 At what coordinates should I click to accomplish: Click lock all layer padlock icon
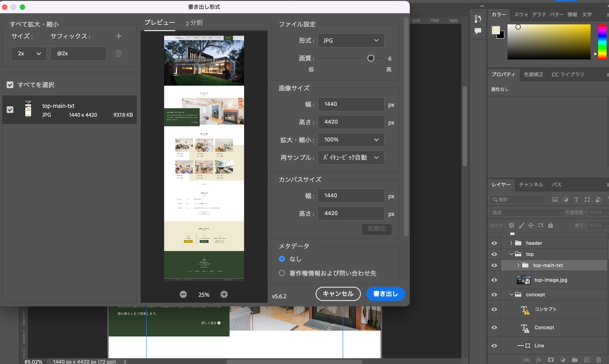coord(551,225)
